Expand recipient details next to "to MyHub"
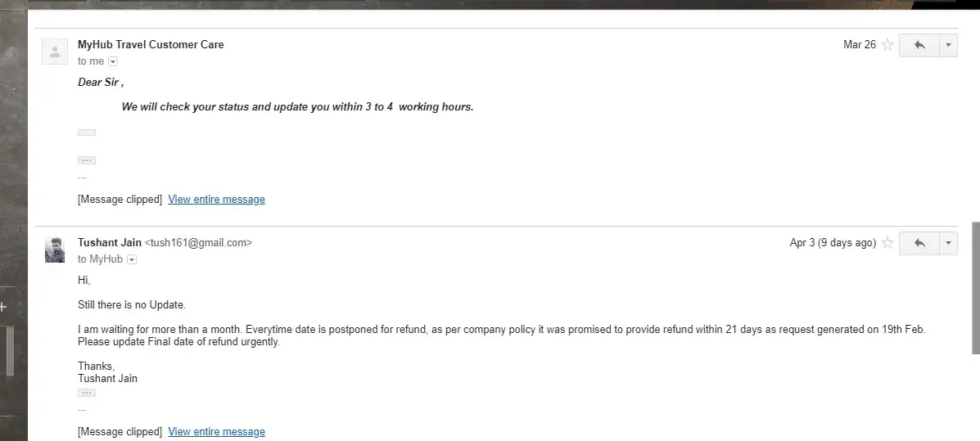980x441 pixels. [132, 259]
